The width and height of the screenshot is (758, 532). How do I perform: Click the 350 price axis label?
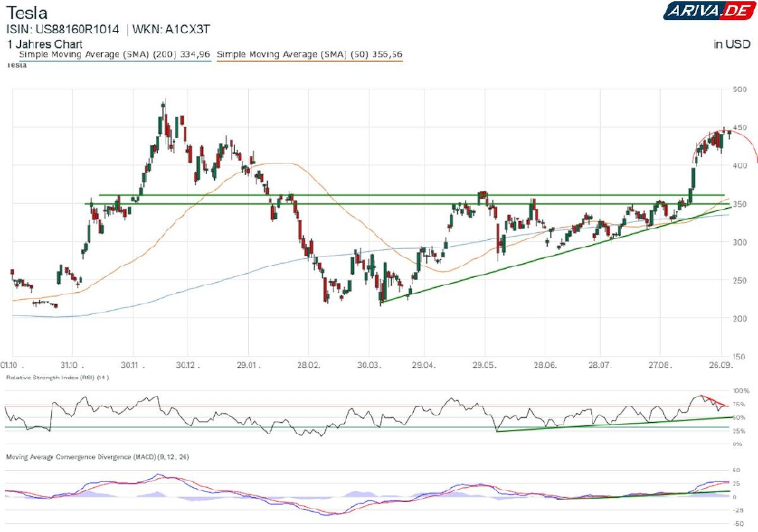tap(738, 204)
